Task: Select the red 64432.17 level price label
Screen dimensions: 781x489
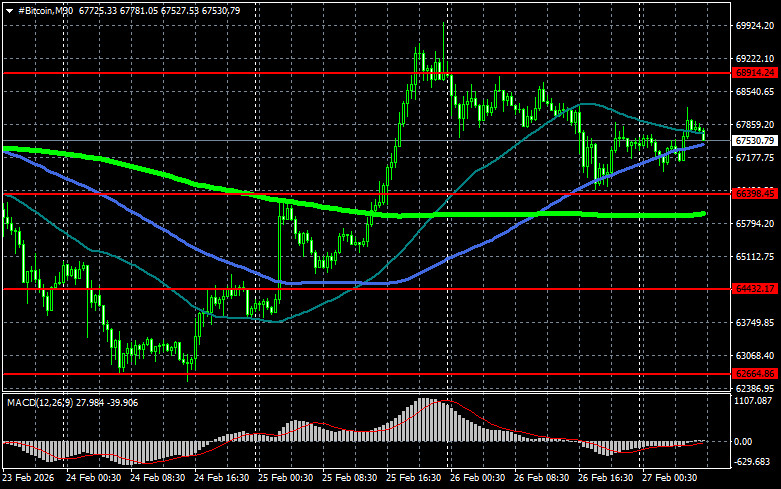Action: (x=755, y=289)
